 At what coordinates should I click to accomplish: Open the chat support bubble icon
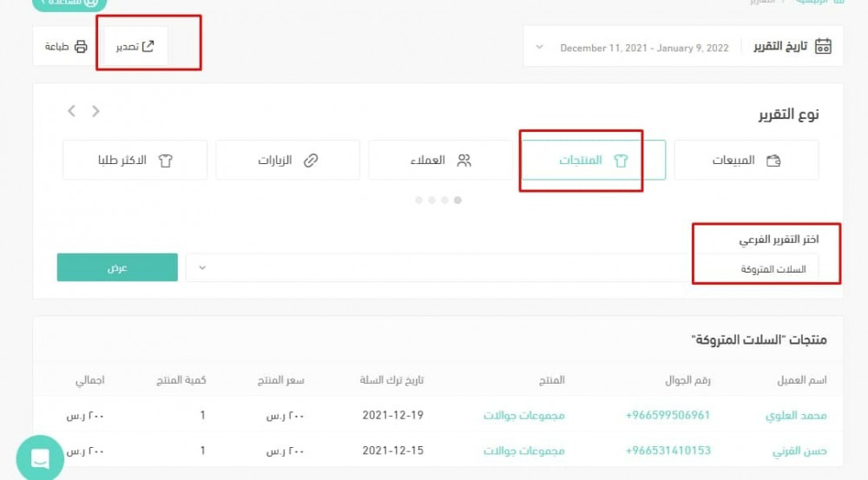39,459
